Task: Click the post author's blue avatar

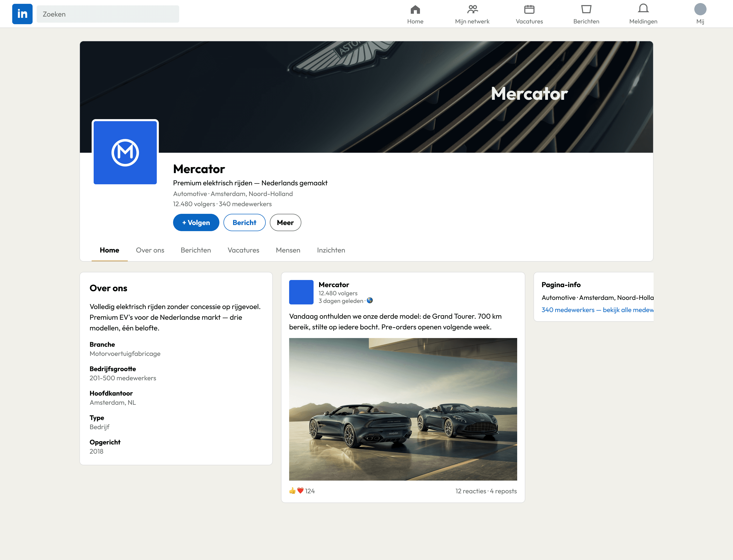Action: click(x=301, y=292)
